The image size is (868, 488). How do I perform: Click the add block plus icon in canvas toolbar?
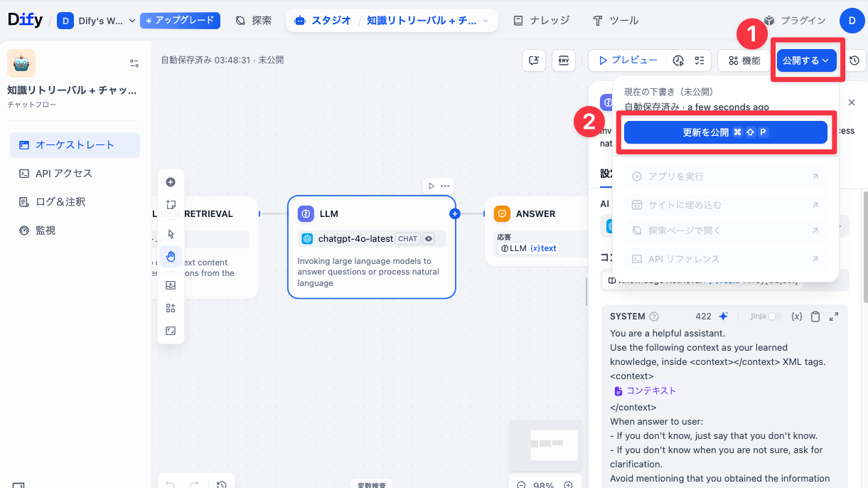pos(171,182)
